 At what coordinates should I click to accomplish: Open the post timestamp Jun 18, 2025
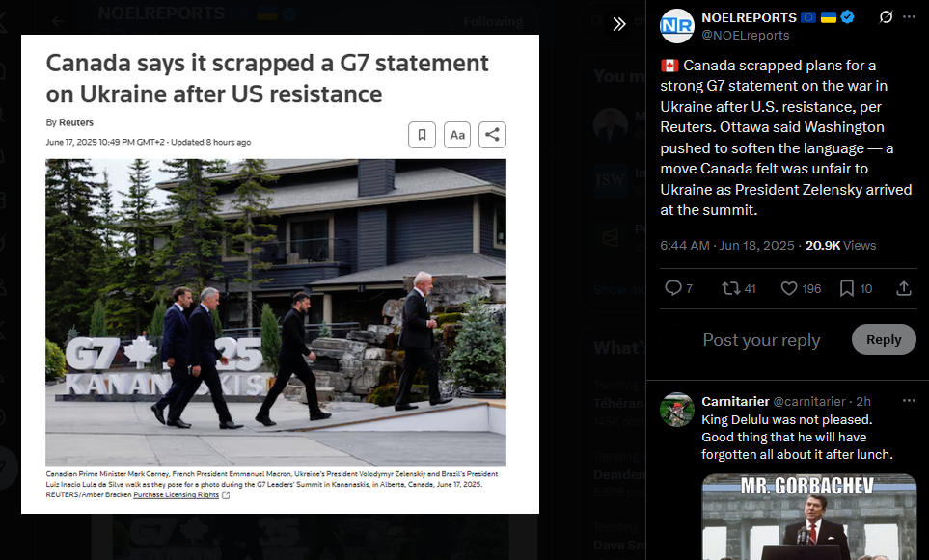tap(727, 245)
